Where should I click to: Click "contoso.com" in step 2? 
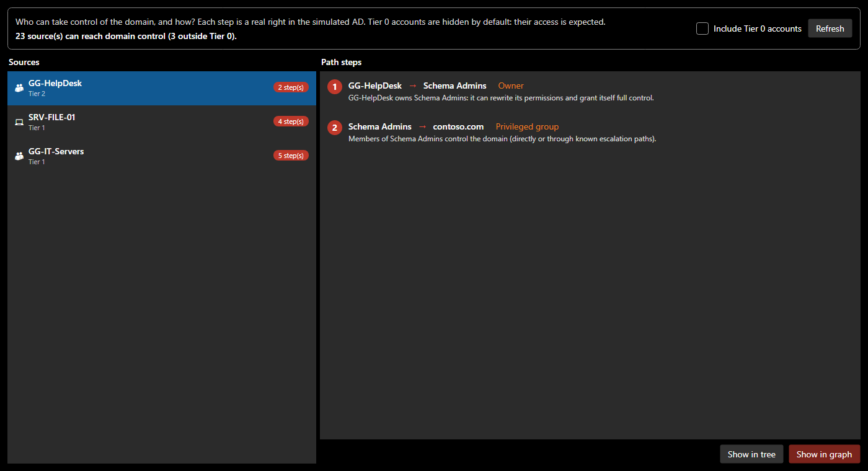(458, 126)
